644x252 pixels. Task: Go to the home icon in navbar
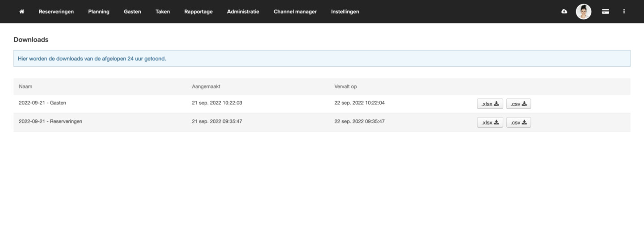[x=21, y=12]
